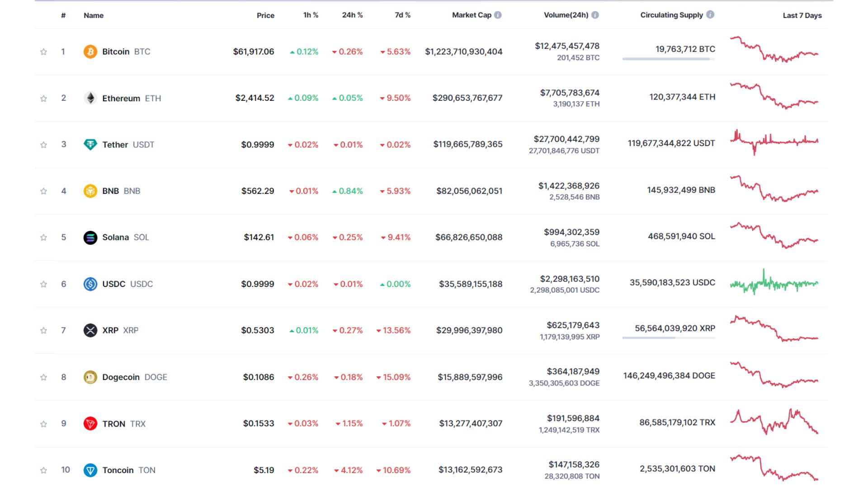Click the TRON coin logo
The height and width of the screenshot is (488, 868).
(90, 423)
